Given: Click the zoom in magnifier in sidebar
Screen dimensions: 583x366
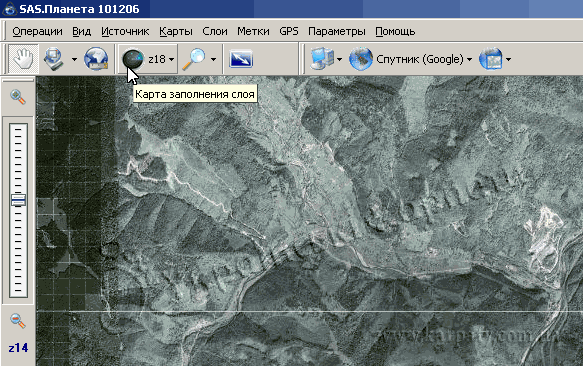Looking at the screenshot, I should click(x=17, y=97).
